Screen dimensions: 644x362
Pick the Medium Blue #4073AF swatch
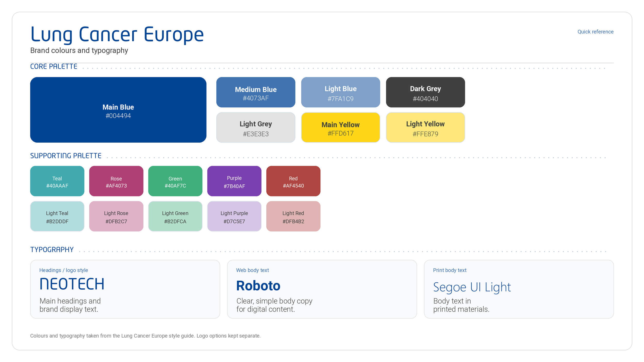point(256,92)
